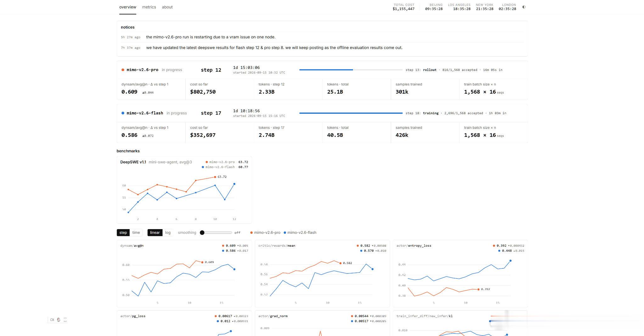Screen dimensions: 644x336
Task: Click the actor/grad_norm chart title
Action: [x=273, y=316]
